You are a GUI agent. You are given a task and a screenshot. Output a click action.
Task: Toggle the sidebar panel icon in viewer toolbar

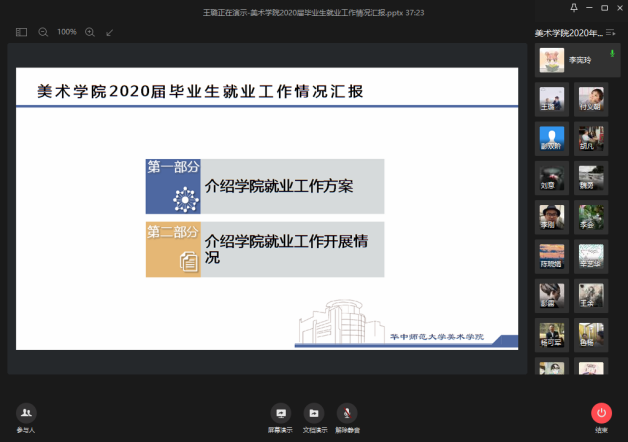(x=22, y=32)
